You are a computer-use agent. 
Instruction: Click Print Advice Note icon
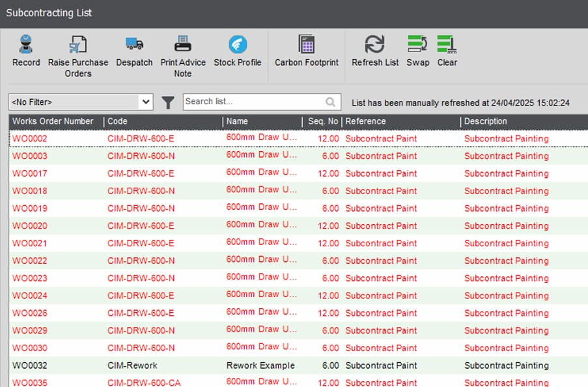click(x=183, y=44)
